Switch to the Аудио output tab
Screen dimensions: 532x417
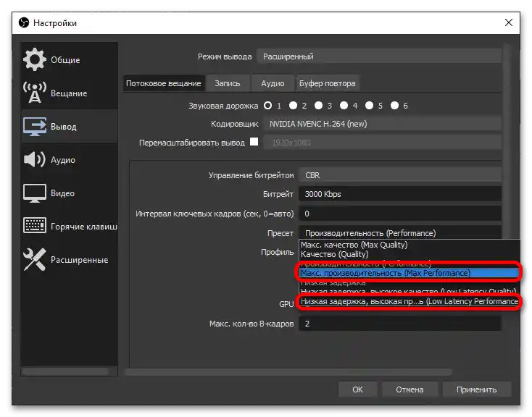coord(273,83)
